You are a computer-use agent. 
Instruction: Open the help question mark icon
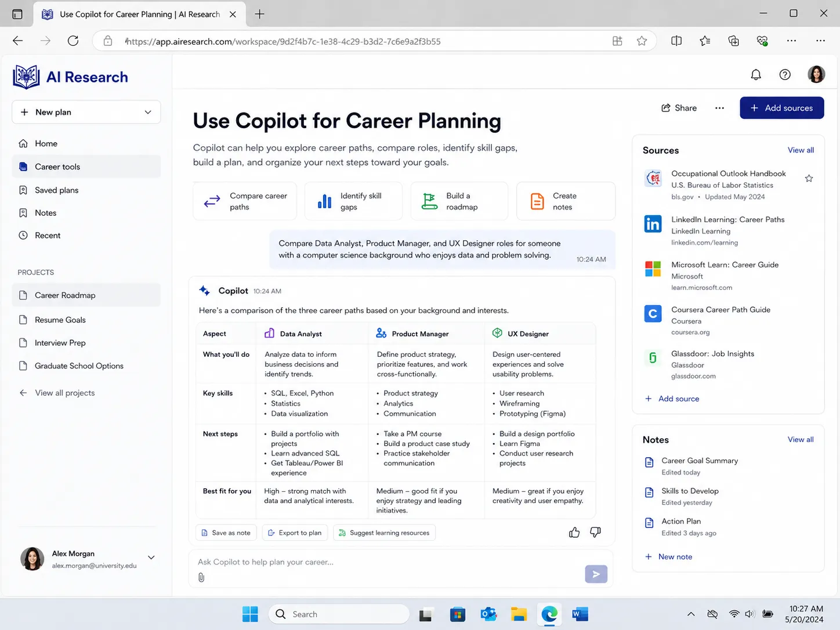point(785,74)
